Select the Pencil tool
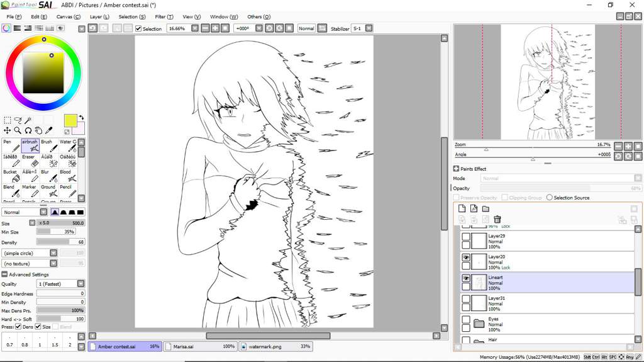Viewport: 644px width, 362px height. (x=68, y=191)
